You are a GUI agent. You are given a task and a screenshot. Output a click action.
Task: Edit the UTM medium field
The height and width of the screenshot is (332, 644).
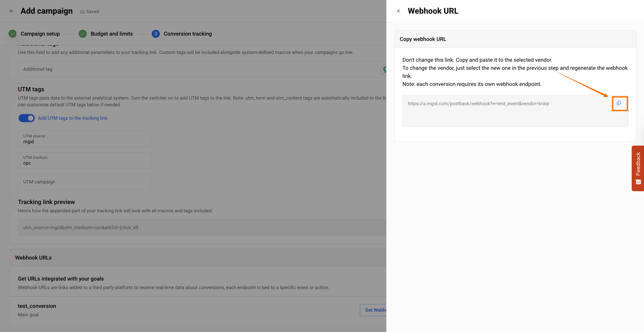[x=84, y=160]
